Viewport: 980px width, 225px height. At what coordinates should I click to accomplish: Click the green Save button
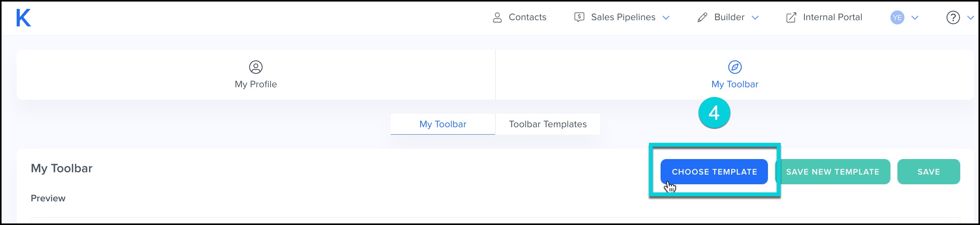pyautogui.click(x=928, y=172)
